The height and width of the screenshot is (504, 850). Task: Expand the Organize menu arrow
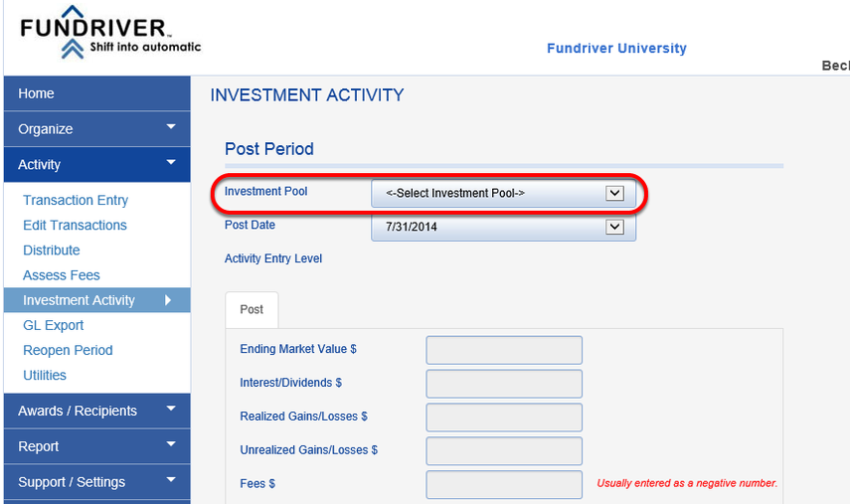click(x=171, y=127)
